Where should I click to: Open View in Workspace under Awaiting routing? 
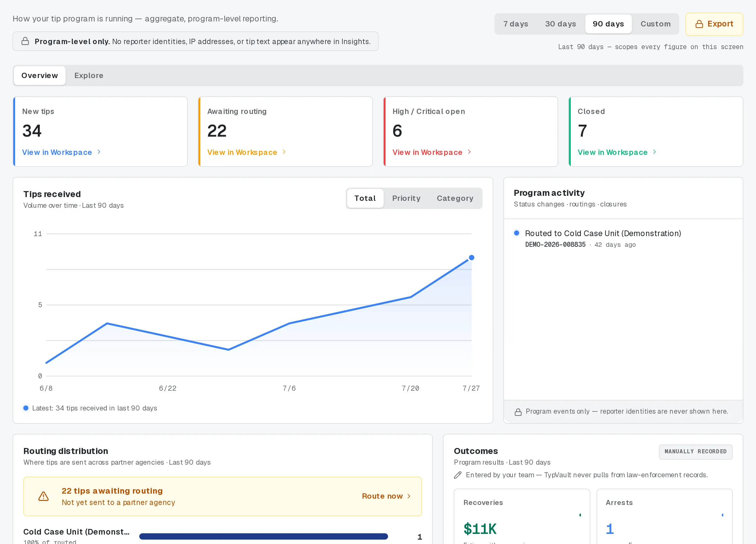point(246,152)
